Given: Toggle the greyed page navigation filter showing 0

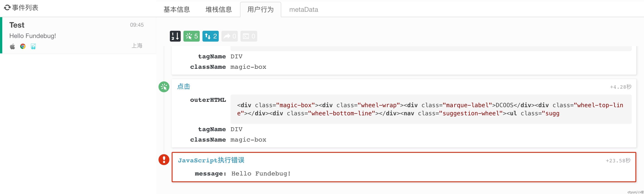Looking at the screenshot, I should tap(230, 36).
